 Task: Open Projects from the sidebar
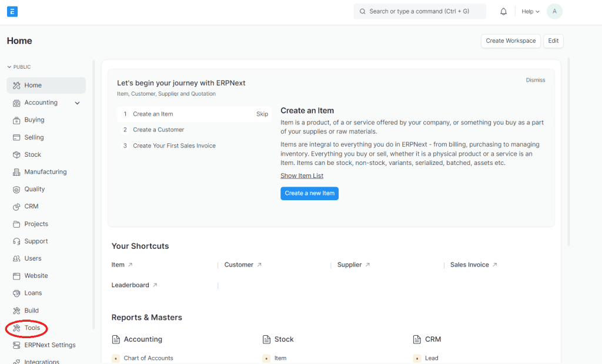[36, 224]
